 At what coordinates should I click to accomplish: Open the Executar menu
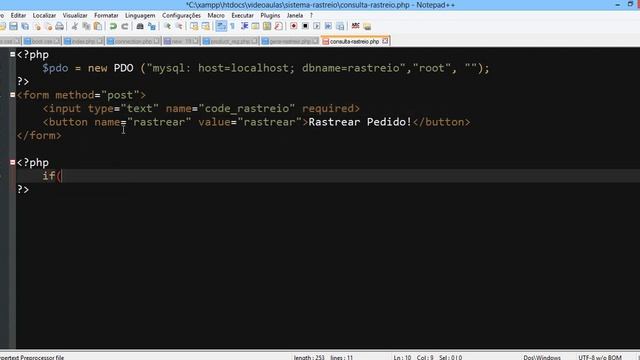click(x=242, y=16)
